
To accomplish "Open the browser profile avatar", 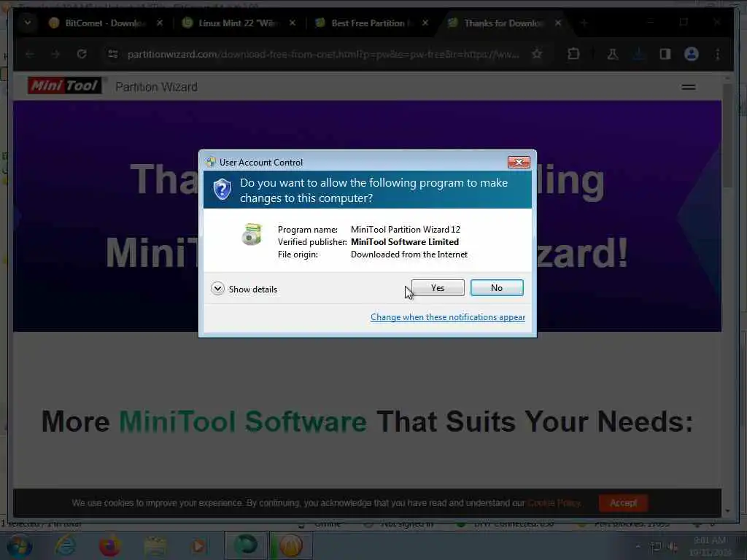I will [x=692, y=54].
